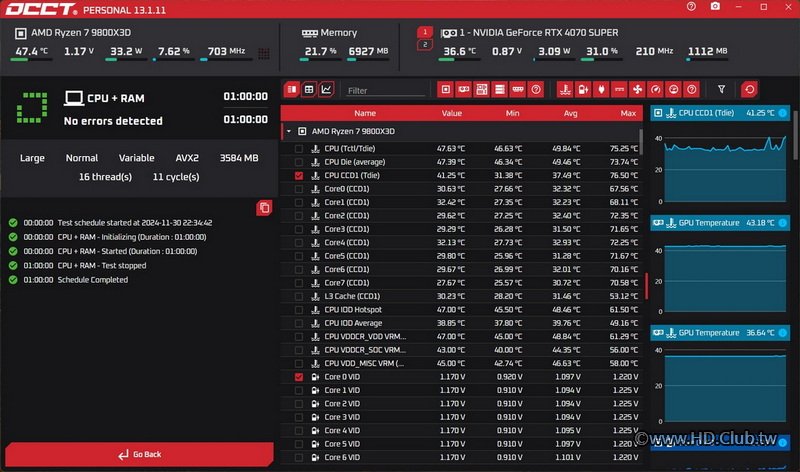800x472 pixels.
Task: Toggle temperature sensor type filter
Action: pos(565,89)
